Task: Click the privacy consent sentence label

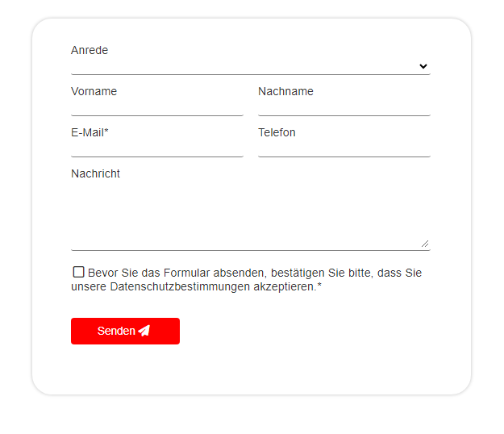Action: tap(247, 279)
